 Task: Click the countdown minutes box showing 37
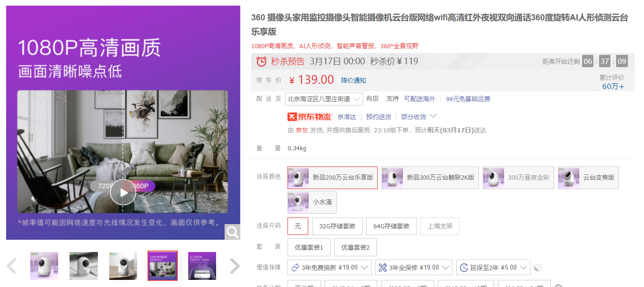click(x=605, y=61)
